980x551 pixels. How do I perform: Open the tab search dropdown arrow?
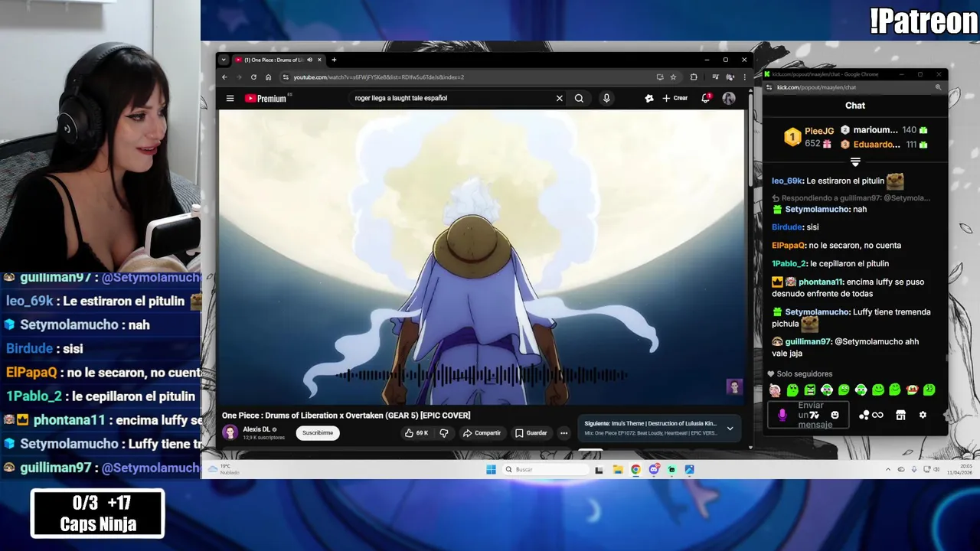point(224,60)
